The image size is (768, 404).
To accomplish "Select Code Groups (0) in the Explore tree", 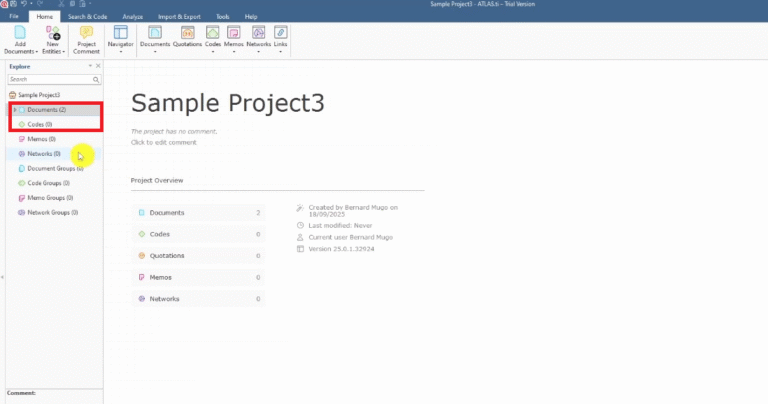I will [48, 183].
